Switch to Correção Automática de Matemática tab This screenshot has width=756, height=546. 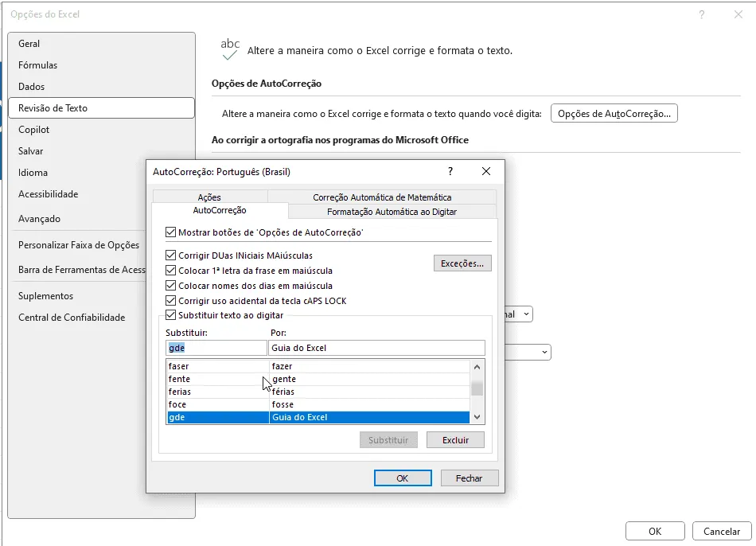click(x=382, y=197)
